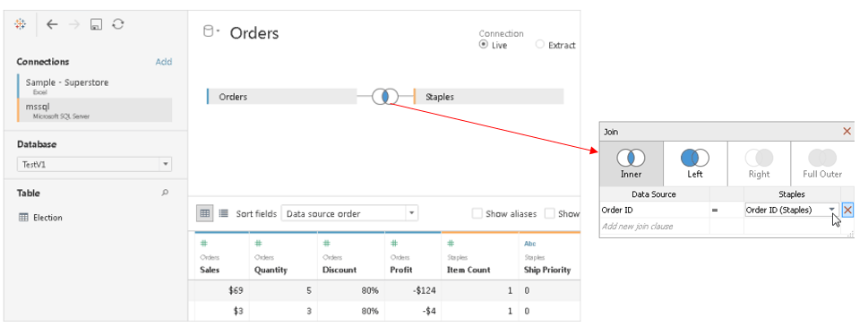This screenshot has height=327, width=868.
Task: Click Staples header in Join dialog
Action: click(x=791, y=194)
